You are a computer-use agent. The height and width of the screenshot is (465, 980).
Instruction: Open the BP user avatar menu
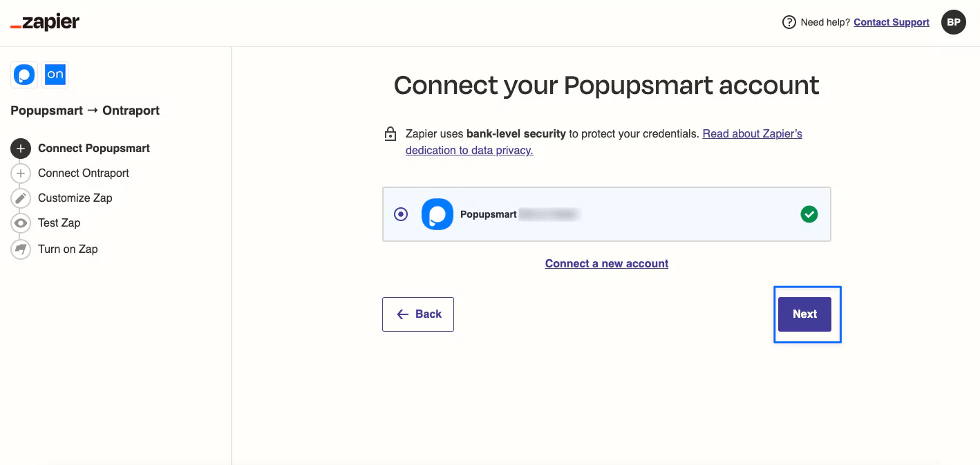(x=954, y=22)
